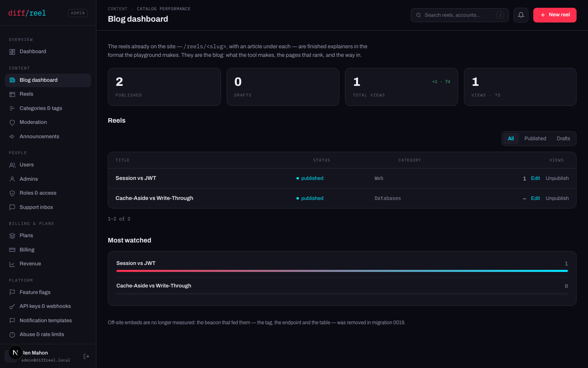The width and height of the screenshot is (588, 368).
Task: Click the Support inbox chat icon
Action: (x=12, y=207)
